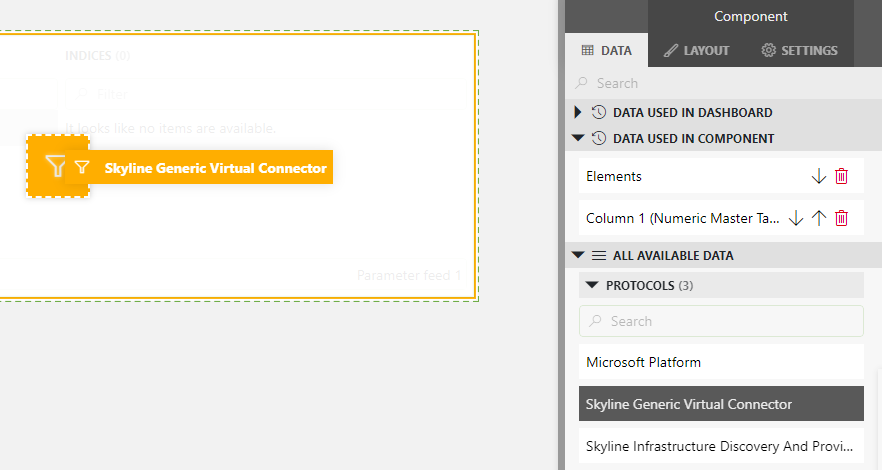
Task: Click the funnel icon in the dashed drop zone
Action: point(56,166)
